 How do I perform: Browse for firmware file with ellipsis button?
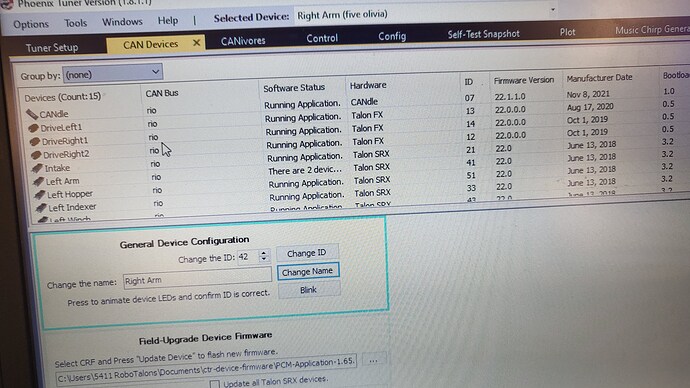(x=373, y=360)
